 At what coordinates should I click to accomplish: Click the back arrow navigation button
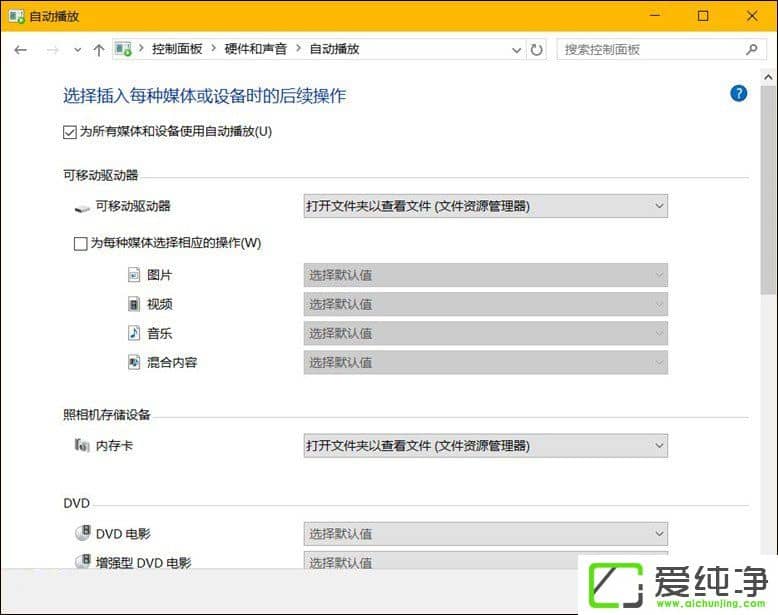(20, 49)
